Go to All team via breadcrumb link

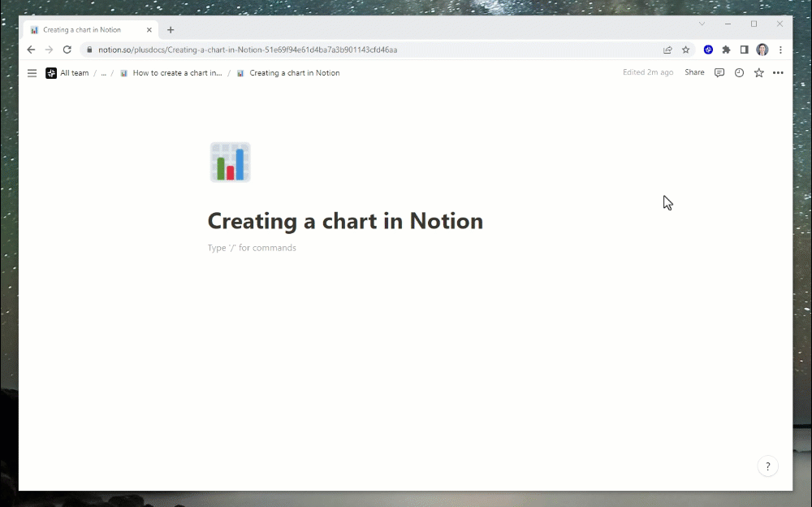(x=73, y=72)
